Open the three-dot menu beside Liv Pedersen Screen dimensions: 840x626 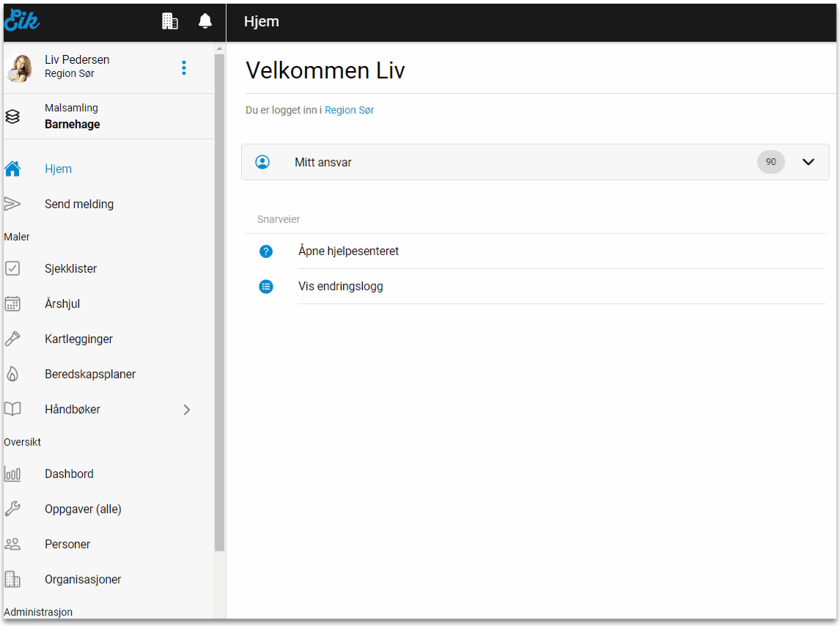click(x=183, y=68)
